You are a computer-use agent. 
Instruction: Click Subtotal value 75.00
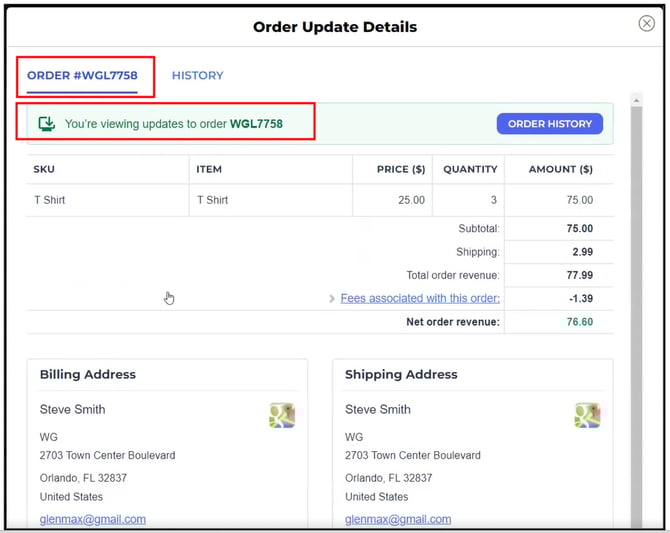[x=579, y=228]
